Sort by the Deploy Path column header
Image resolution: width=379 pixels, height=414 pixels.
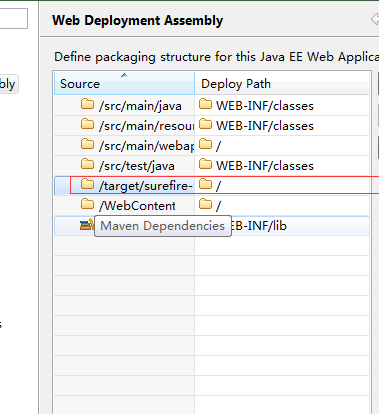click(x=282, y=83)
